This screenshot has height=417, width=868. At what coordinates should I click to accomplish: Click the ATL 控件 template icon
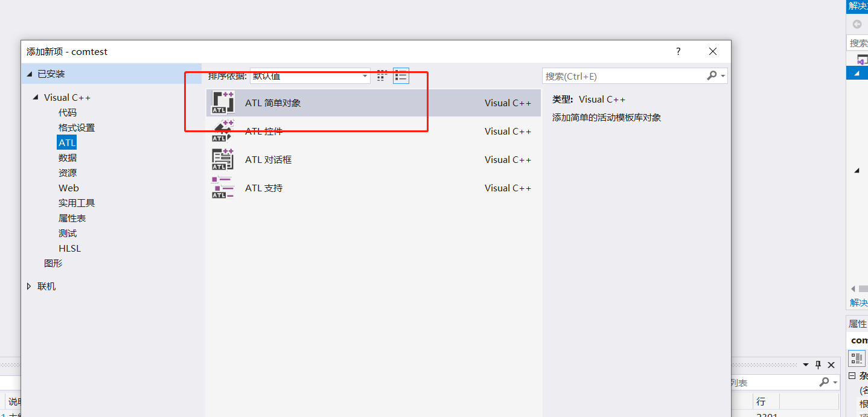pyautogui.click(x=223, y=131)
